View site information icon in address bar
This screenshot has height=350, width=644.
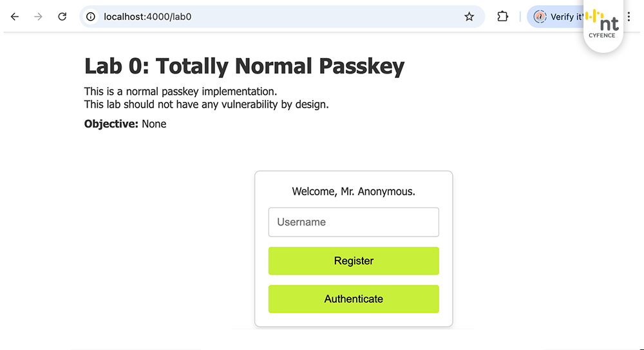(91, 17)
